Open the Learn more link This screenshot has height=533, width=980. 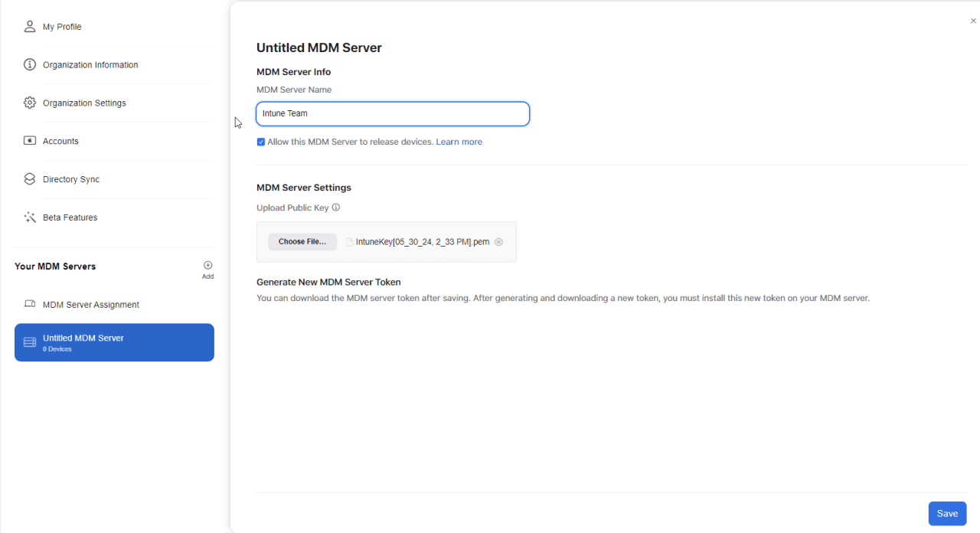tap(459, 142)
